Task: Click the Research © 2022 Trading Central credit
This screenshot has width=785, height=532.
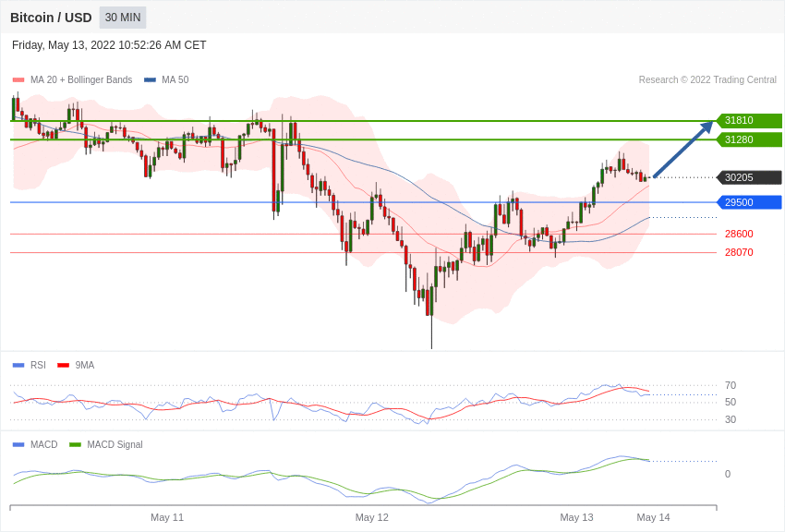Action: 707,79
